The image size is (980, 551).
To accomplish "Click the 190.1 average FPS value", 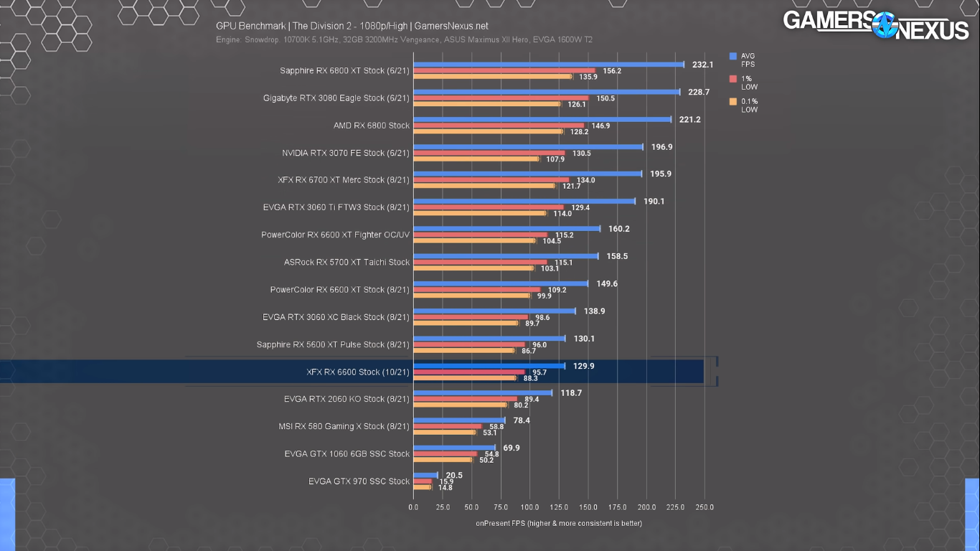I will click(x=654, y=201).
